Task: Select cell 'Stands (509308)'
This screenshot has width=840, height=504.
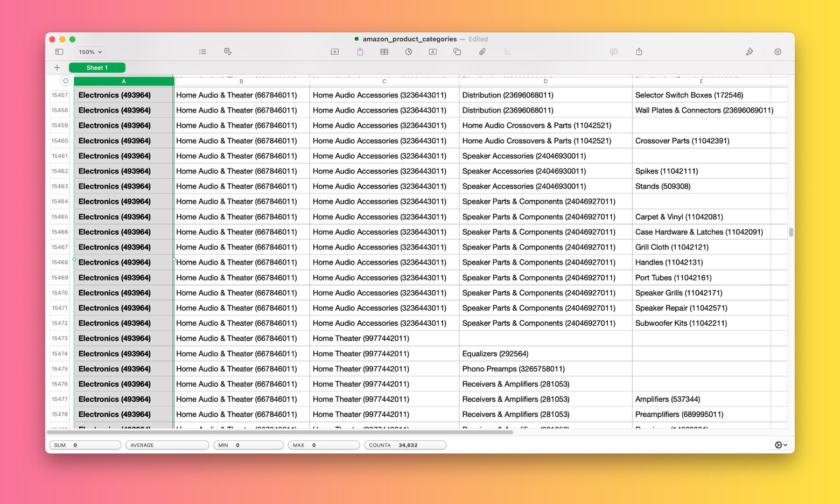Action: tap(701, 186)
